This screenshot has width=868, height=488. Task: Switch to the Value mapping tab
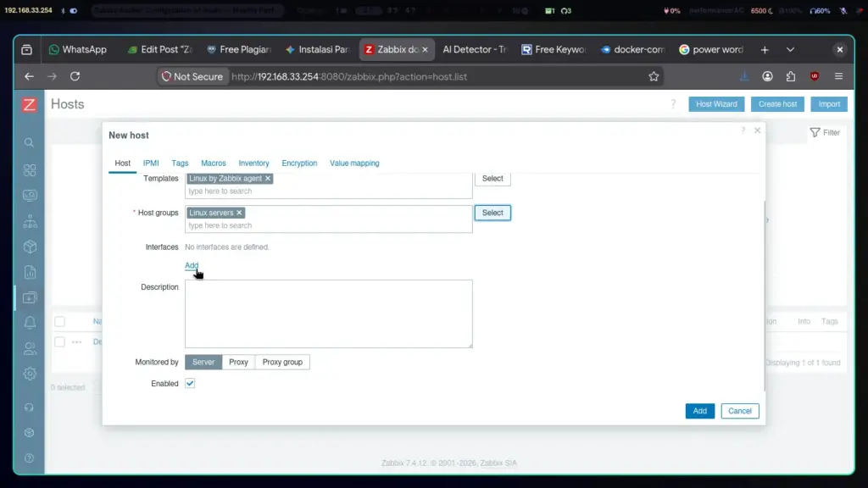[354, 164]
